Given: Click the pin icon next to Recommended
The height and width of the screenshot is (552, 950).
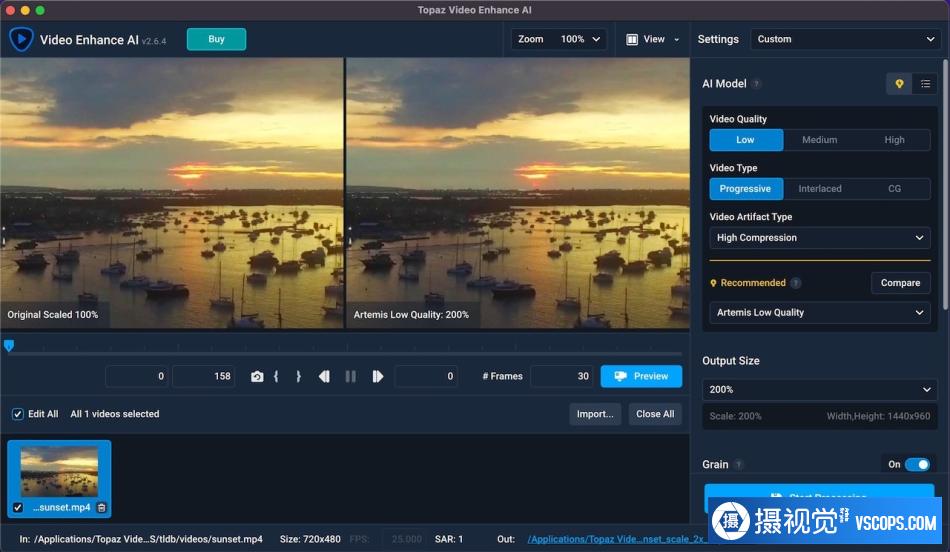Looking at the screenshot, I should click(x=713, y=283).
